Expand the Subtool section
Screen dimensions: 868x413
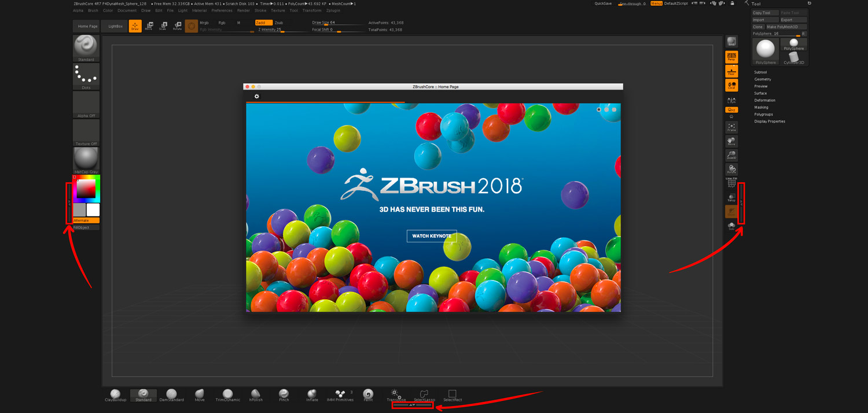[760, 72]
